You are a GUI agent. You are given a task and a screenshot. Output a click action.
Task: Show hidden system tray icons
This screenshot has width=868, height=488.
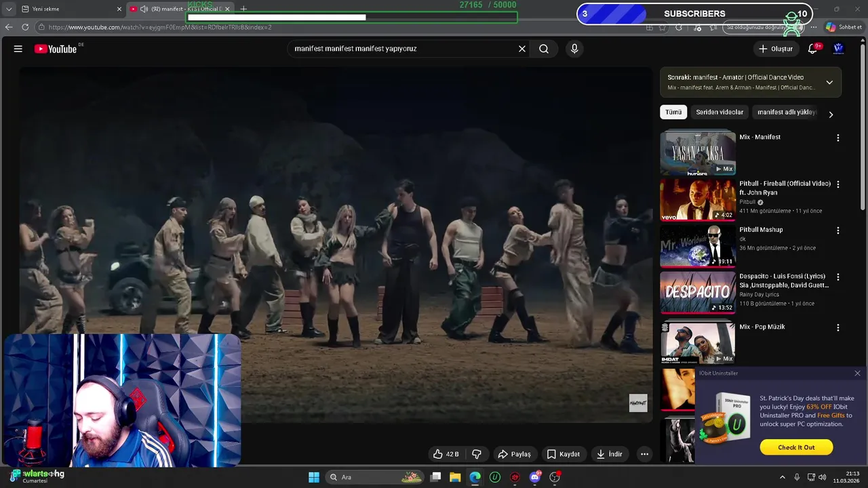[x=782, y=477]
